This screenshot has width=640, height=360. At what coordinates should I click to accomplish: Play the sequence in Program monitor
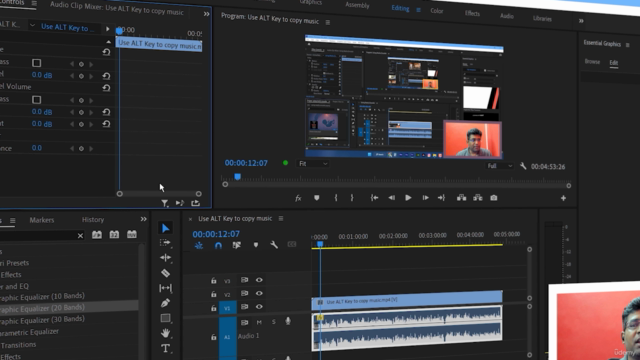[x=408, y=198]
